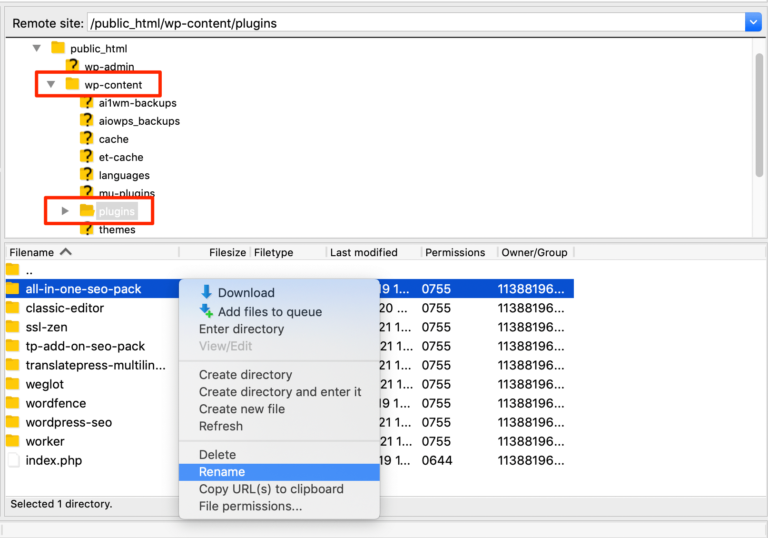Select the wordfence filename
Image resolution: width=768 pixels, height=538 pixels.
pos(56,403)
